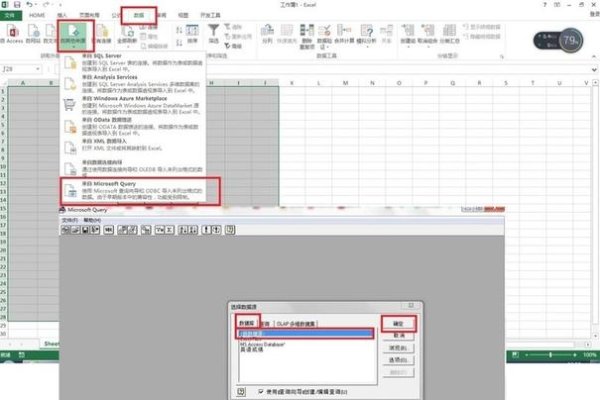Click the Help icon at end of Microsoft Query toolbar
600x400 pixels.
pos(230,230)
